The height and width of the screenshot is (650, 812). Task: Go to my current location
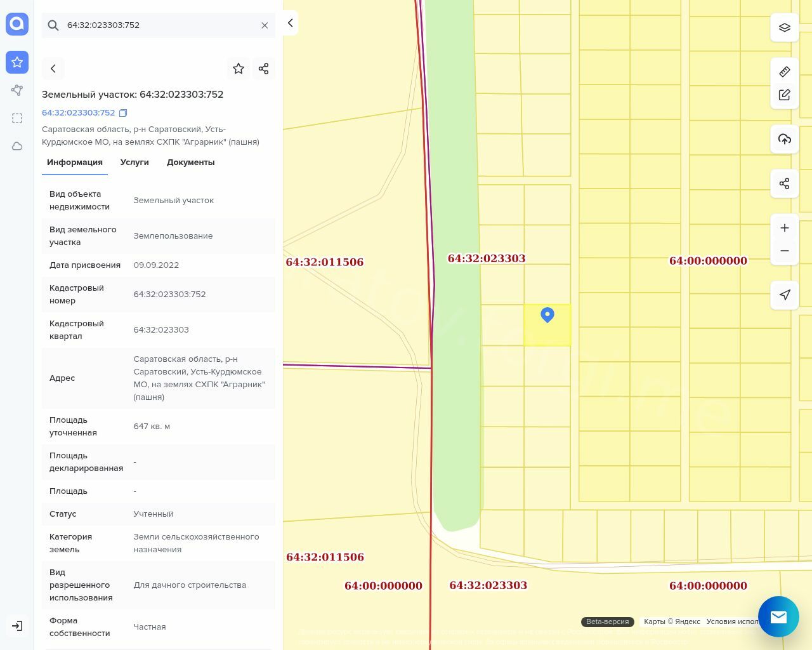(784, 295)
